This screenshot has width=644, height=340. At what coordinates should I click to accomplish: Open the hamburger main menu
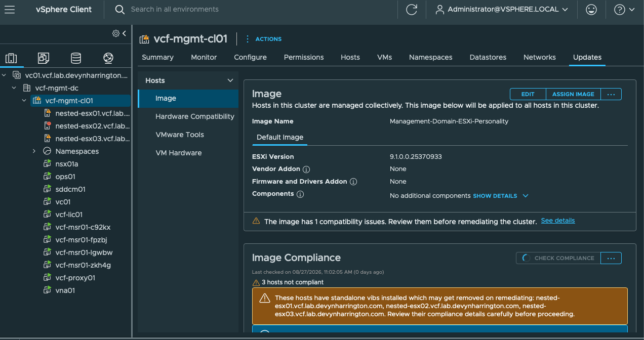tap(10, 10)
